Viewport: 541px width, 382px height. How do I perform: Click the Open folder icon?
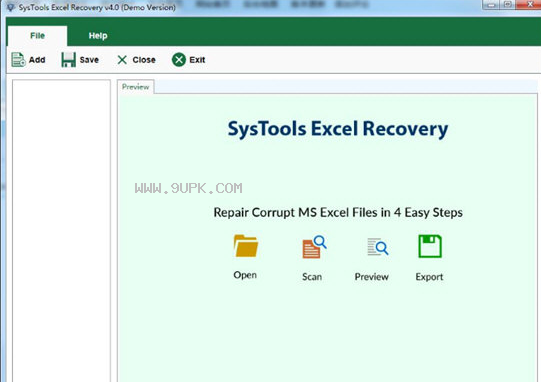[x=245, y=246]
